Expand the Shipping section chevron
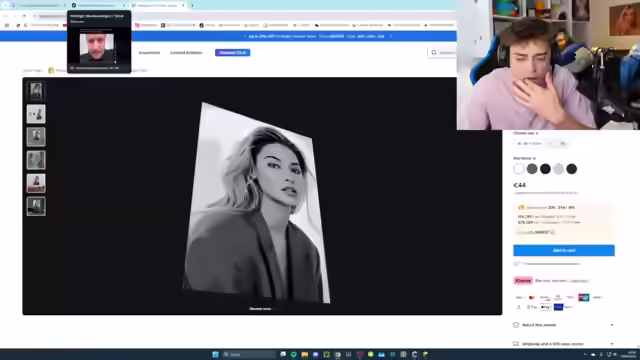This screenshot has width=640, height=360. pos(612,344)
